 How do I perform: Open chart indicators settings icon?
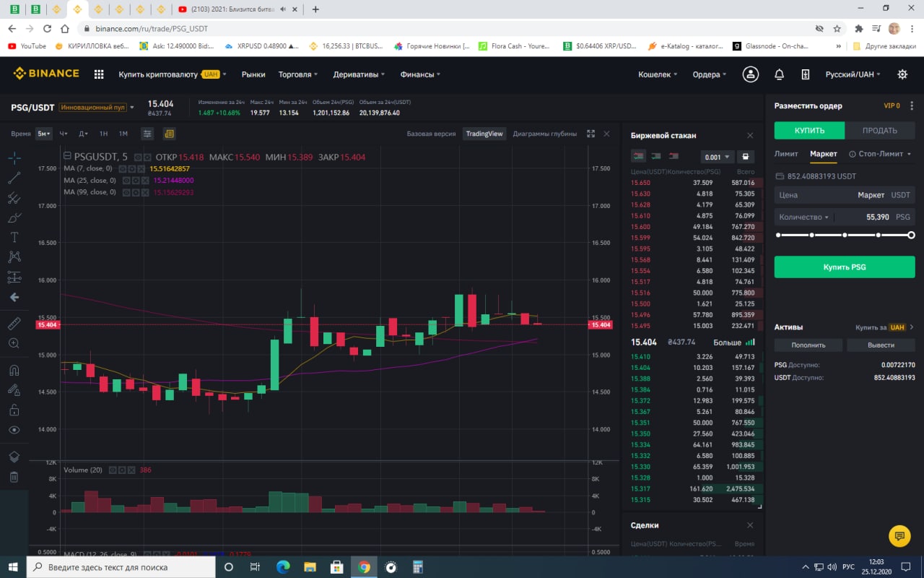[147, 134]
